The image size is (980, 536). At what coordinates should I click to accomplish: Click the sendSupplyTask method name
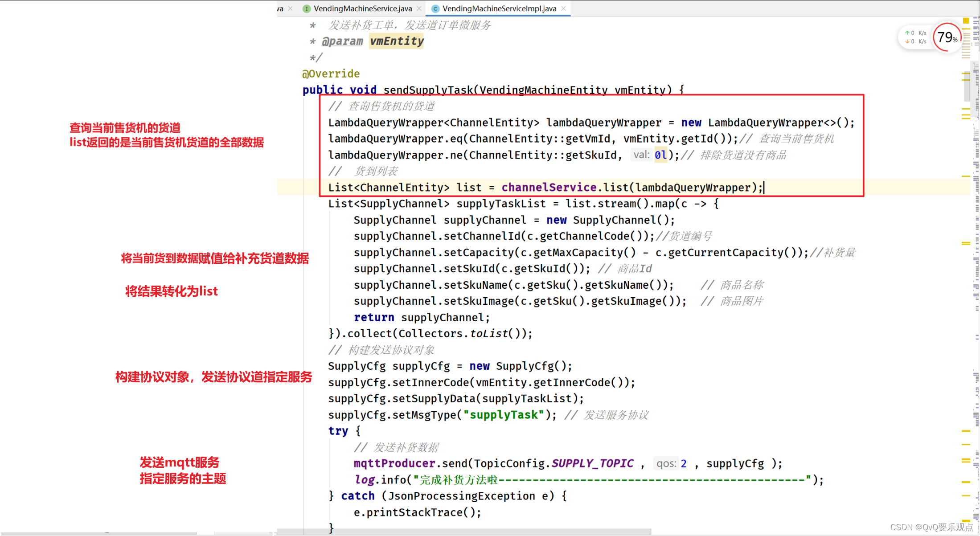coord(428,90)
